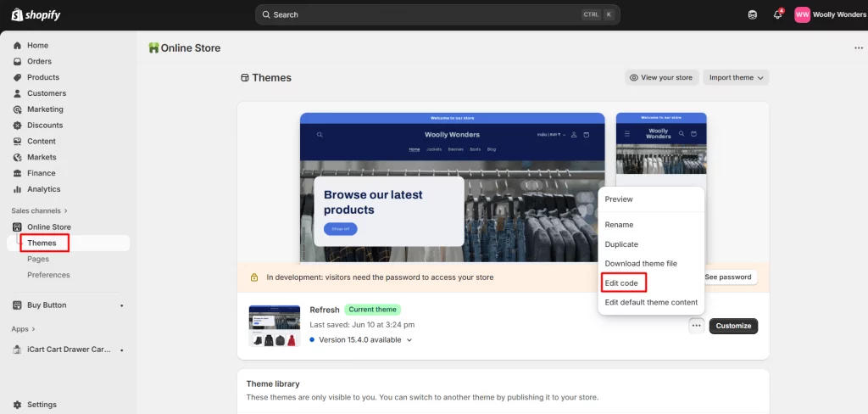Click the Customers person icon

[17, 93]
